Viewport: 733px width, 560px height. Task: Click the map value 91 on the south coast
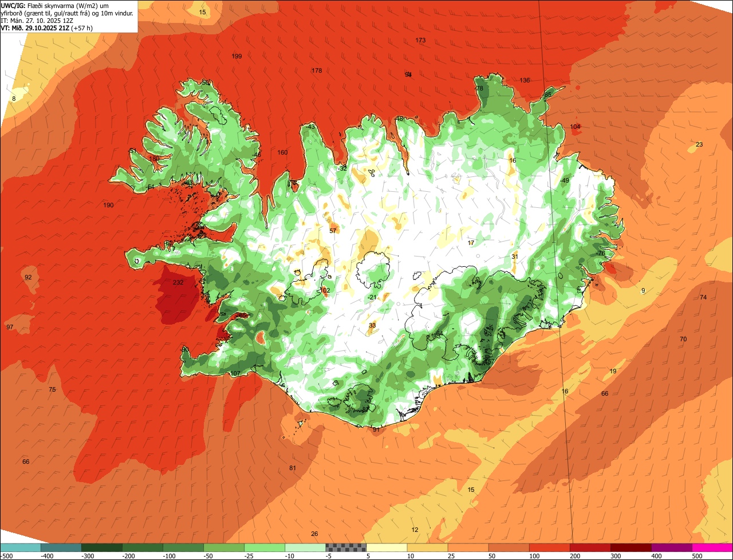coord(376,429)
